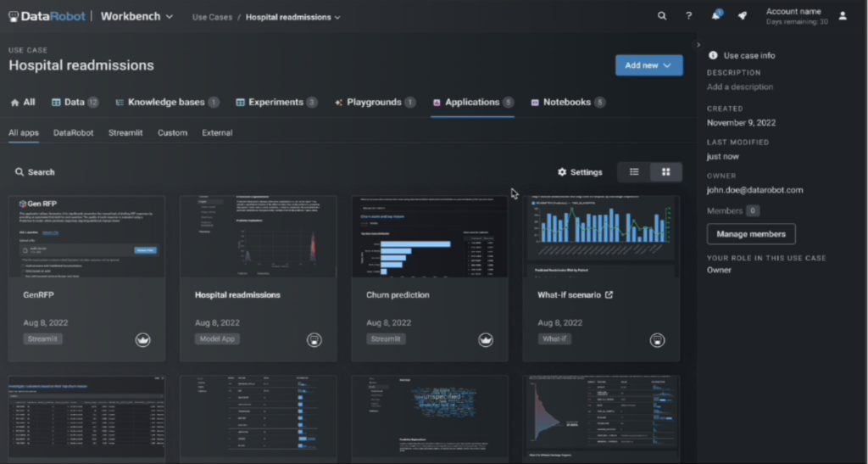Click the Manage members button
Image resolution: width=868 pixels, height=464 pixels.
(750, 234)
